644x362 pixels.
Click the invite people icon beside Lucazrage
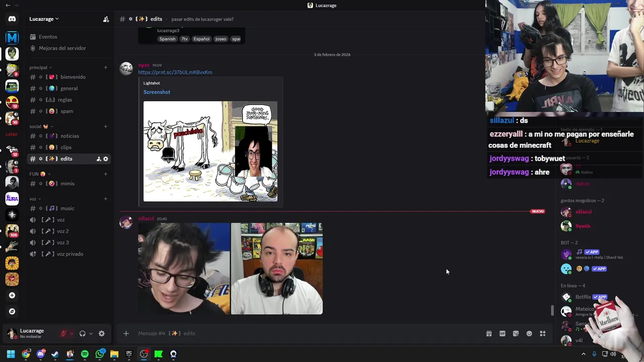(x=106, y=19)
